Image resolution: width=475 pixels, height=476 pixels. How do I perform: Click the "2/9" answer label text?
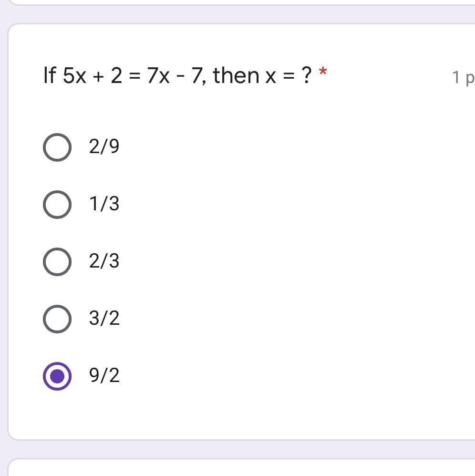pyautogui.click(x=104, y=146)
